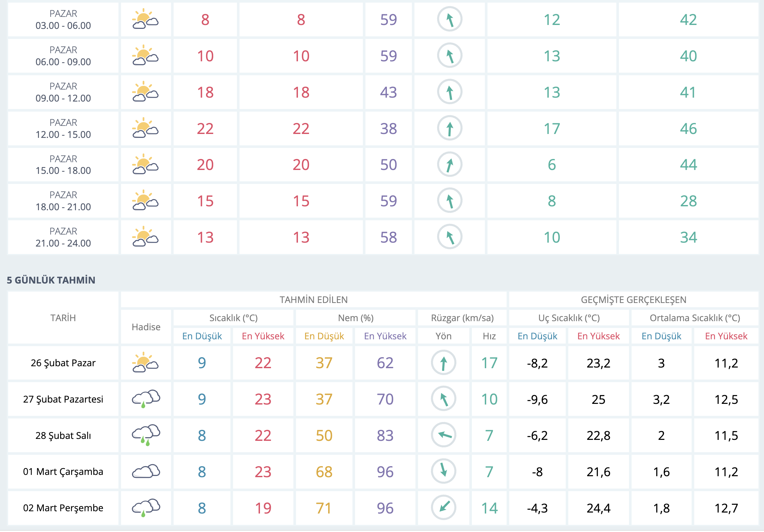The width and height of the screenshot is (764, 532).
Task: Click the weather icon for PAZAR 18.00 - 21.00
Action: coord(145,200)
